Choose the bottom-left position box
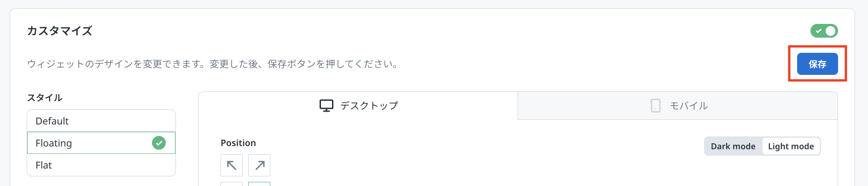868x186 pixels. click(x=232, y=184)
